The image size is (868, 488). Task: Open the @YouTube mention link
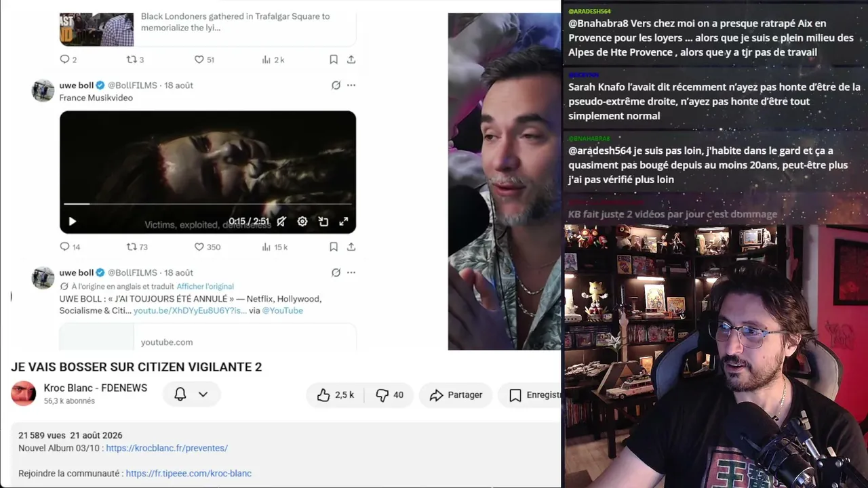pyautogui.click(x=282, y=310)
